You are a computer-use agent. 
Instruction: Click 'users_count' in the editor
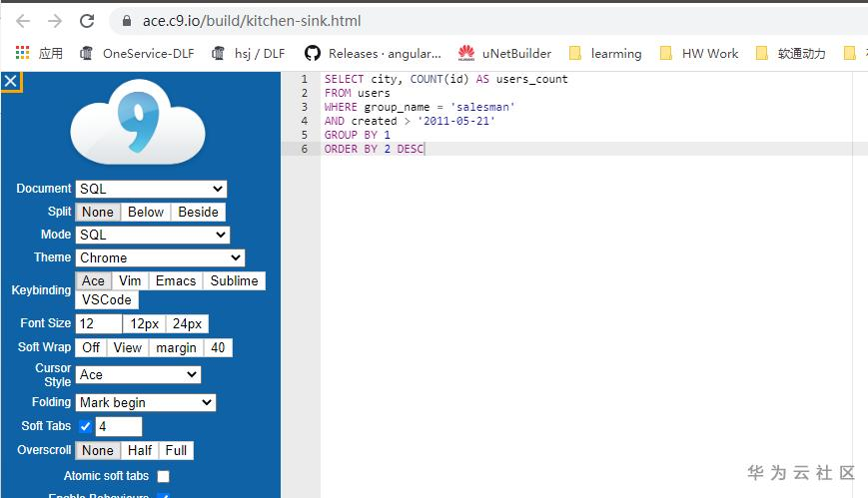click(532, 79)
